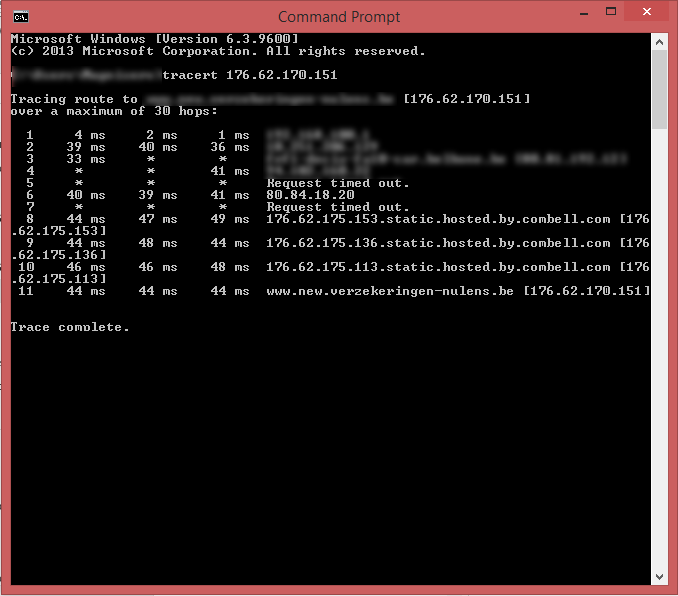Click the Microsoft Windows version line
This screenshot has width=678, height=596.
(x=154, y=38)
